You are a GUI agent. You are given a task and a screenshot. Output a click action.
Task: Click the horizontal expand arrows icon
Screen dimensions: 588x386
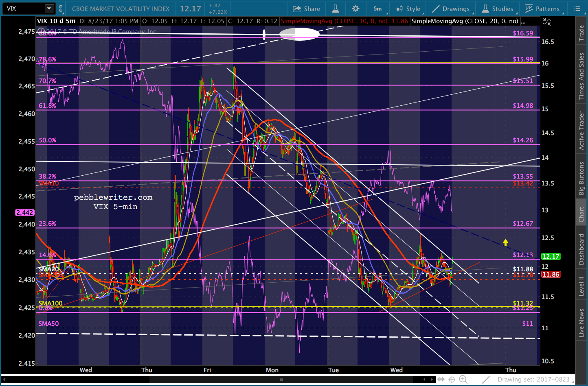coord(441,379)
